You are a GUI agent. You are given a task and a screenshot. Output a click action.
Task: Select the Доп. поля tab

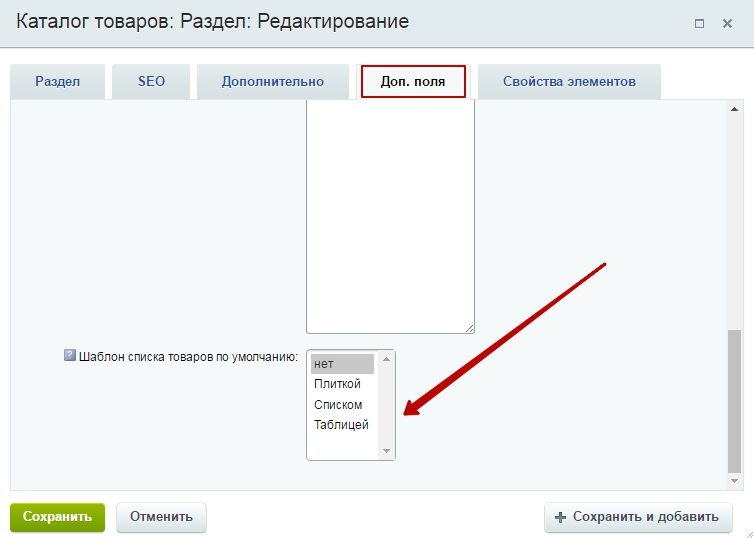[413, 82]
